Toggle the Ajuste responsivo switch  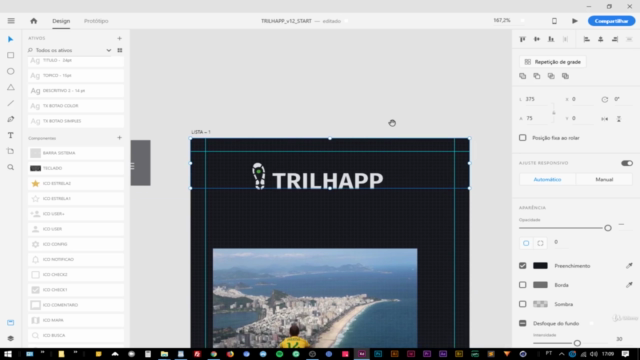(x=627, y=163)
